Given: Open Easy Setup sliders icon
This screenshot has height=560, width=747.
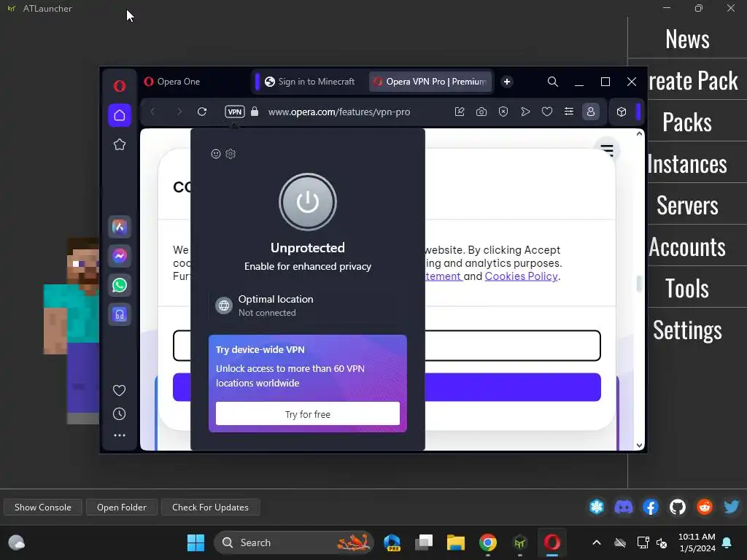Looking at the screenshot, I should [569, 112].
